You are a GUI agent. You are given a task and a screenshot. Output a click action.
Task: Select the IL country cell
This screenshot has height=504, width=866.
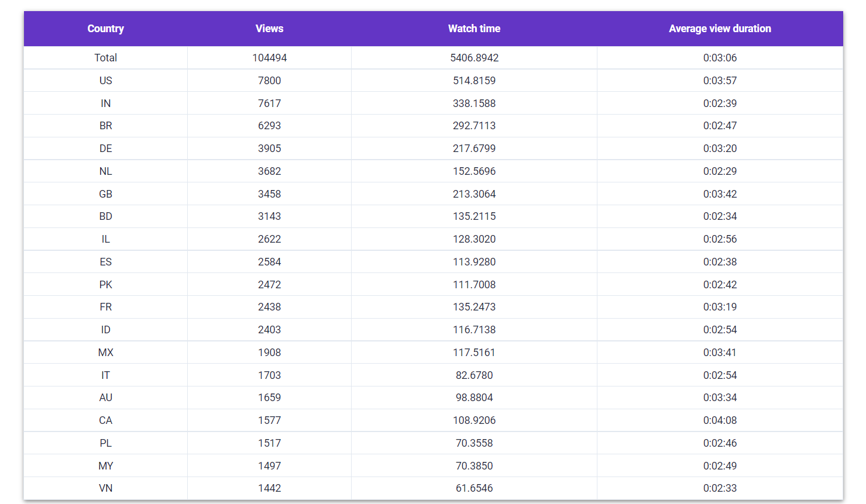pyautogui.click(x=105, y=239)
